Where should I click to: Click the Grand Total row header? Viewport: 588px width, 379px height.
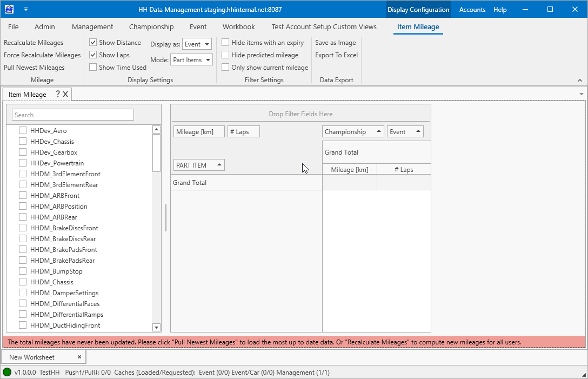[246, 182]
